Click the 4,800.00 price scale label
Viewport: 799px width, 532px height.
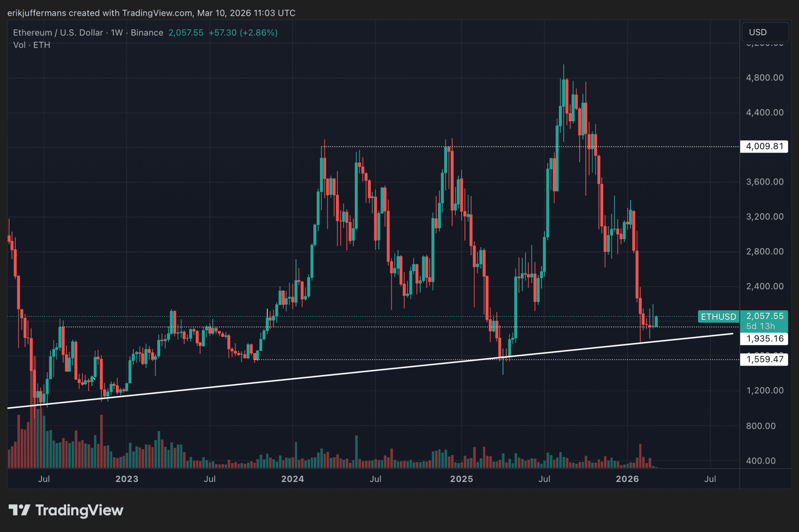point(764,78)
